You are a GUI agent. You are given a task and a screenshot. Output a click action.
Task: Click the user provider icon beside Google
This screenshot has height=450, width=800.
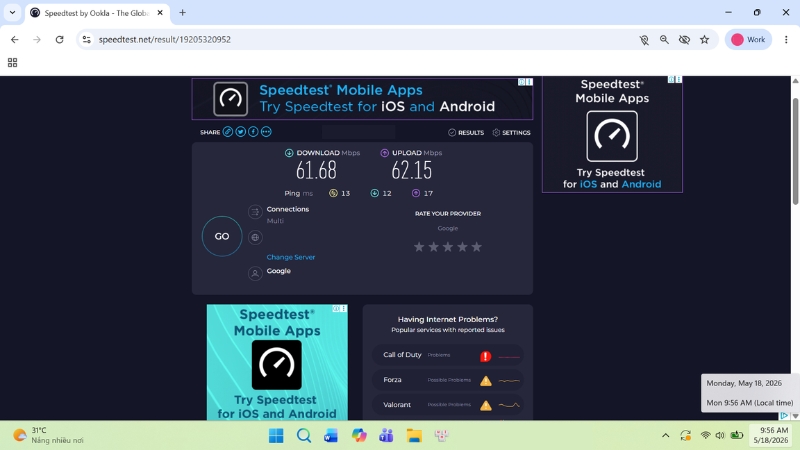coord(255,273)
